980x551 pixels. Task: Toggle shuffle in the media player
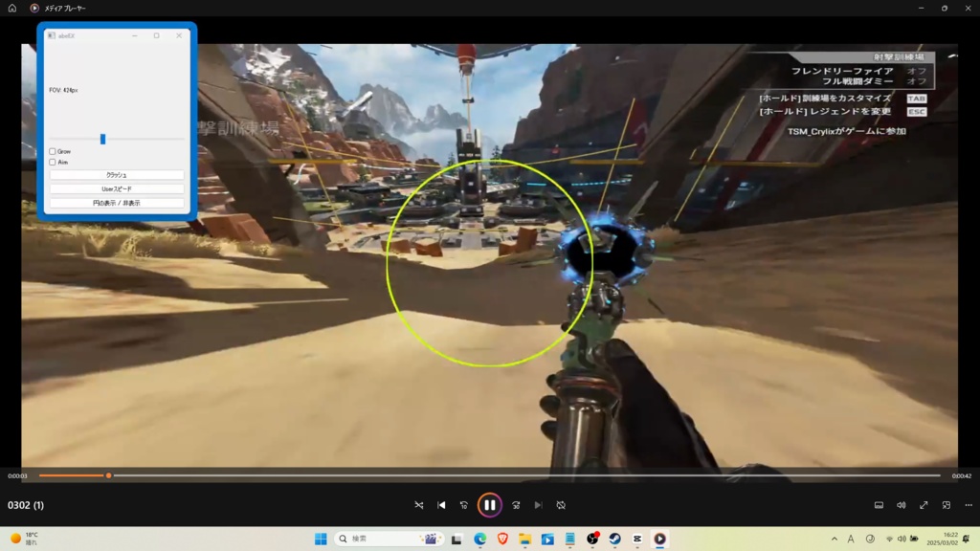419,505
